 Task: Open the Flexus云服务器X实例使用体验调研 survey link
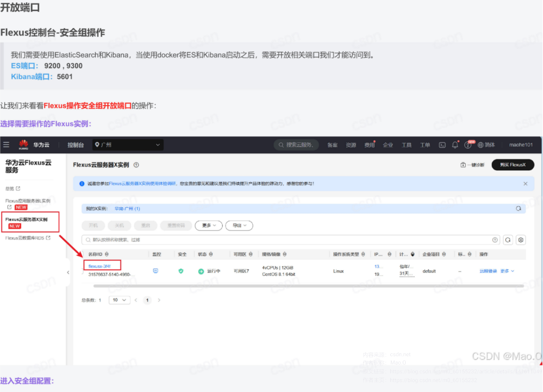coord(142,183)
